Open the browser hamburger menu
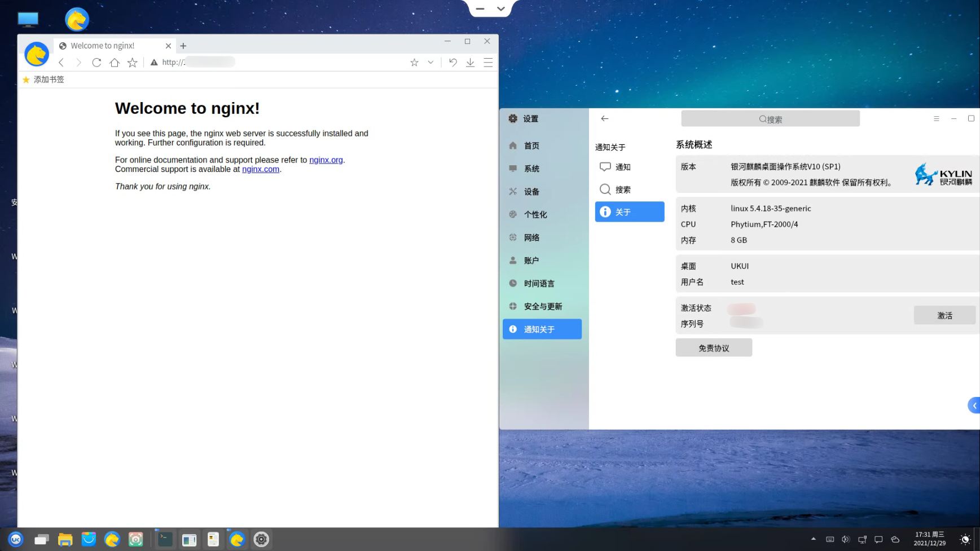This screenshot has width=980, height=551. click(x=488, y=63)
